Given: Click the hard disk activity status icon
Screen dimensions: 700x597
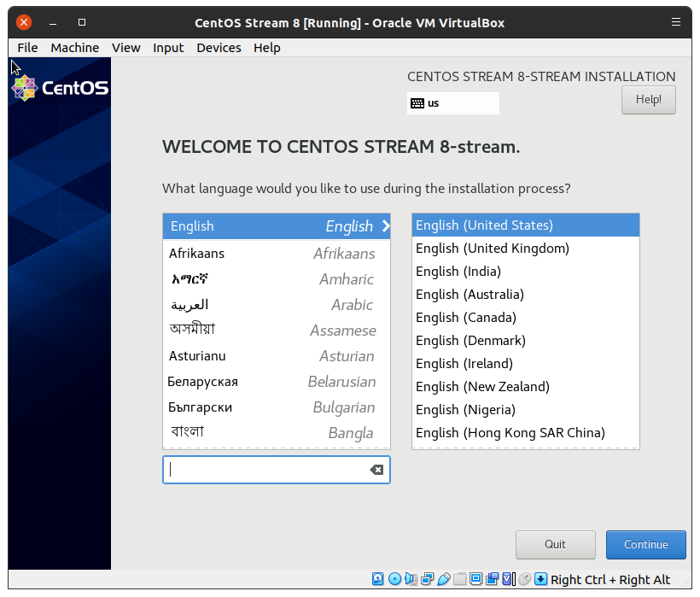Looking at the screenshot, I should (378, 579).
